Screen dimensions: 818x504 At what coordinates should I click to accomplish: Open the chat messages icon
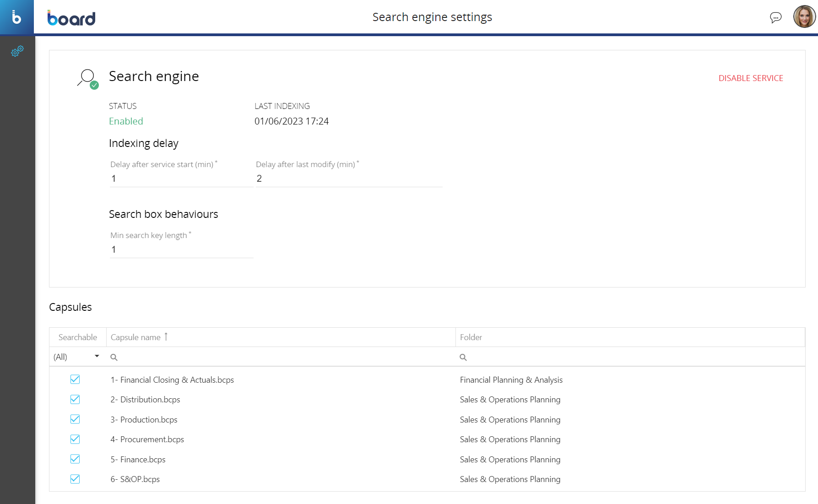(x=775, y=17)
